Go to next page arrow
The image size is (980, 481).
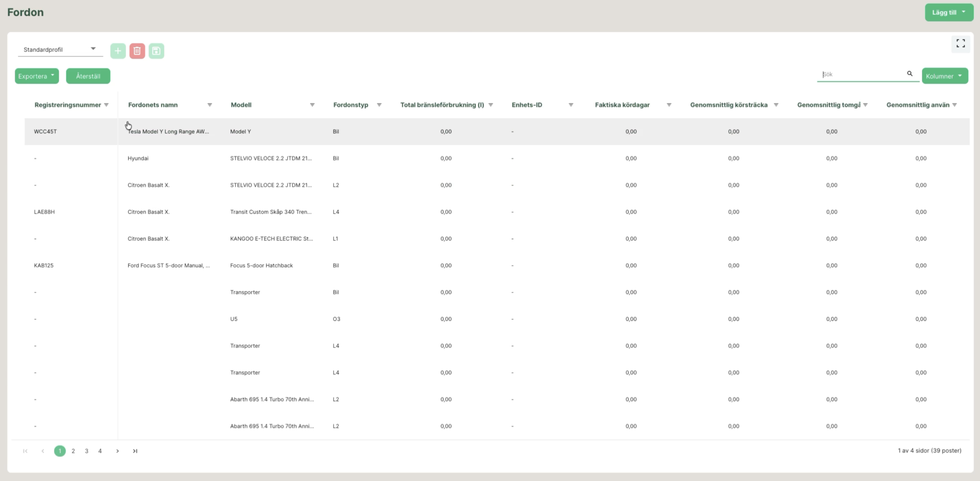pyautogui.click(x=118, y=451)
